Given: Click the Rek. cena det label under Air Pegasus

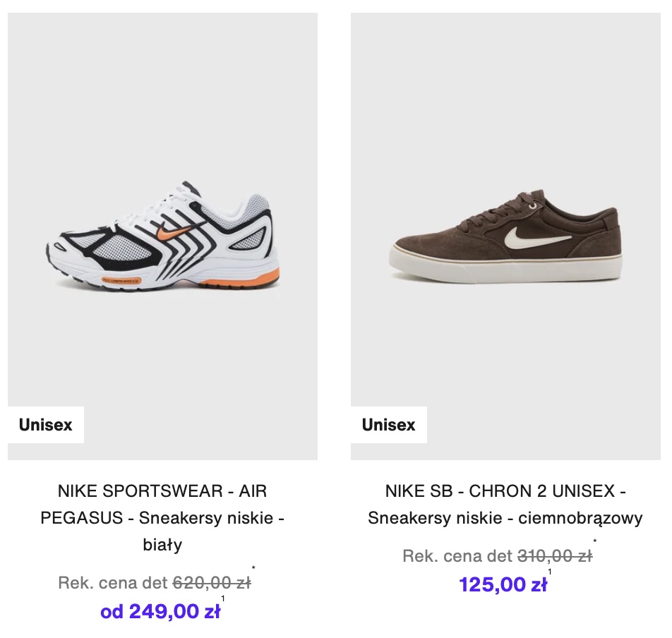Looking at the screenshot, I should [113, 583].
